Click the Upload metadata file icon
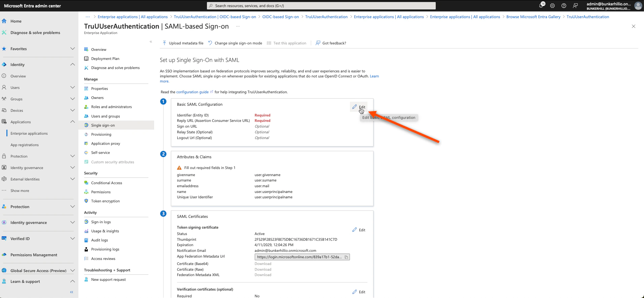 [165, 43]
